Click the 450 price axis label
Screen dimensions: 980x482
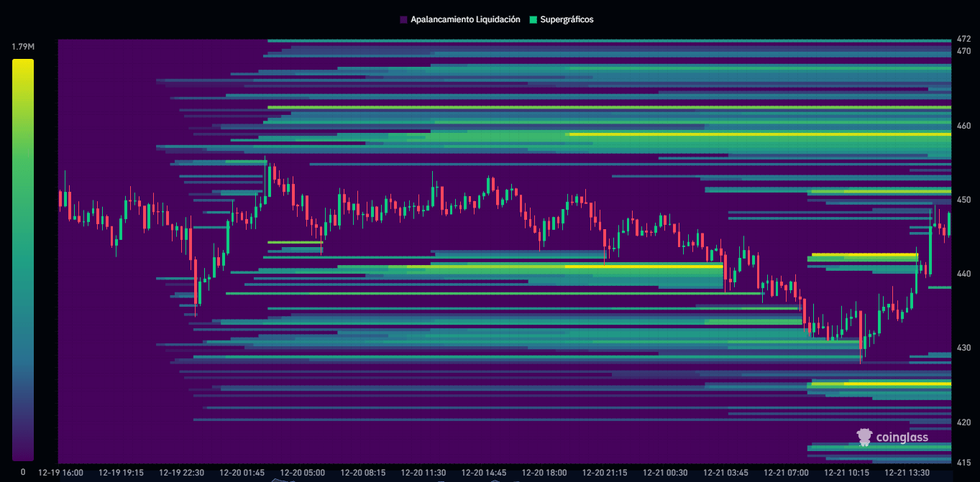click(963, 200)
